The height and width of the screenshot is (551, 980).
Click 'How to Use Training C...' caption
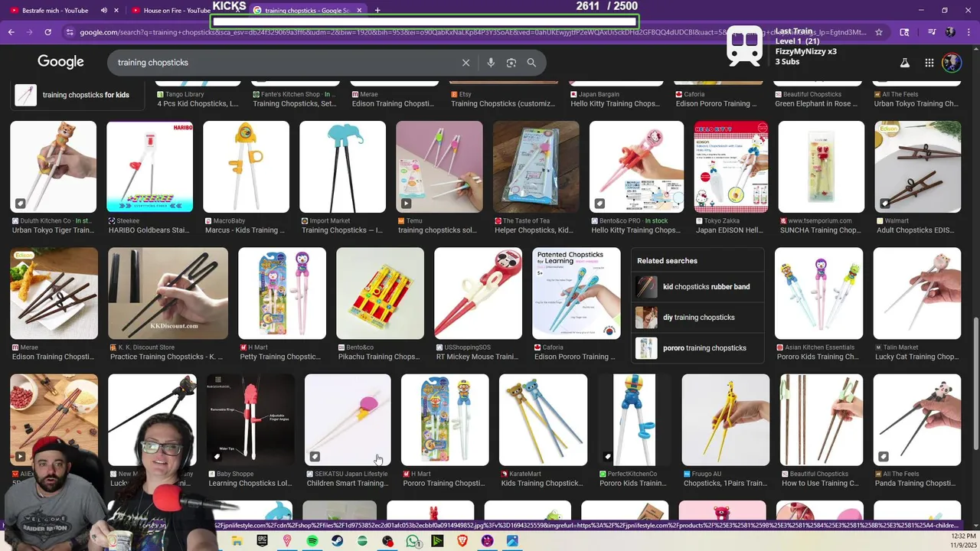(819, 483)
